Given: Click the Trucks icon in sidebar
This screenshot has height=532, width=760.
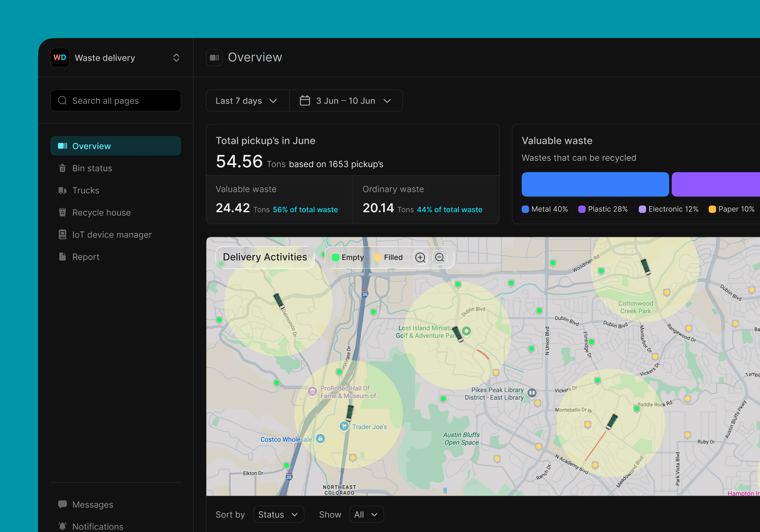Looking at the screenshot, I should pyautogui.click(x=63, y=190).
